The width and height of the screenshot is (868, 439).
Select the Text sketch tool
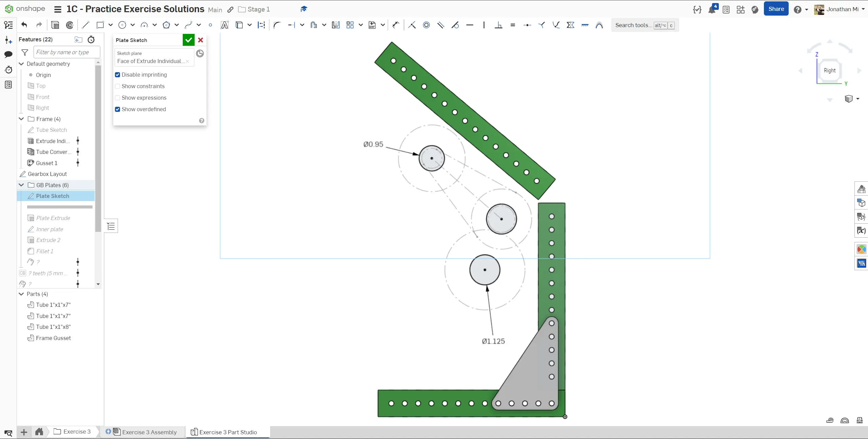coord(224,25)
